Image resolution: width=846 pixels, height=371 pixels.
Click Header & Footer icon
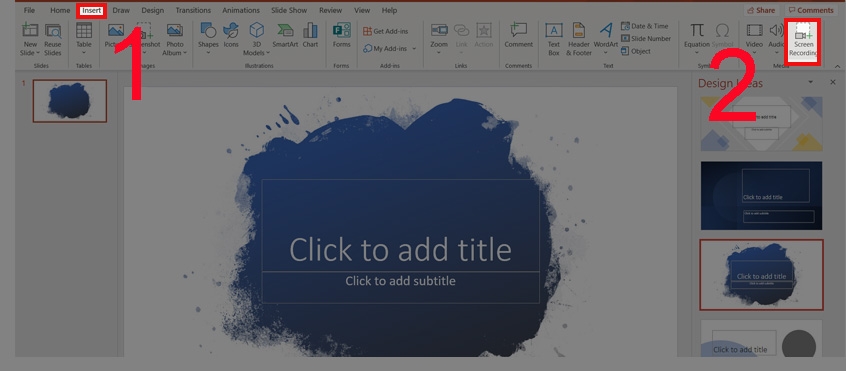click(579, 39)
